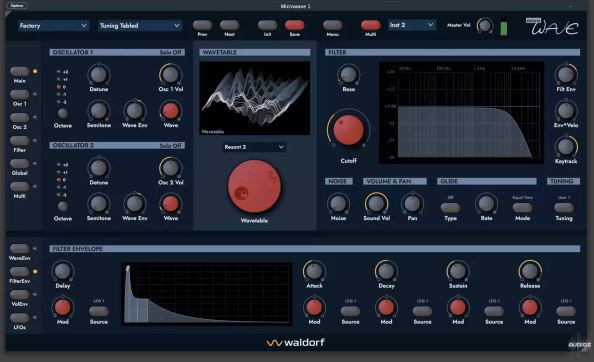594x362 pixels.
Task: Click Oscillator 2 red Wave knob
Action: 170,204
